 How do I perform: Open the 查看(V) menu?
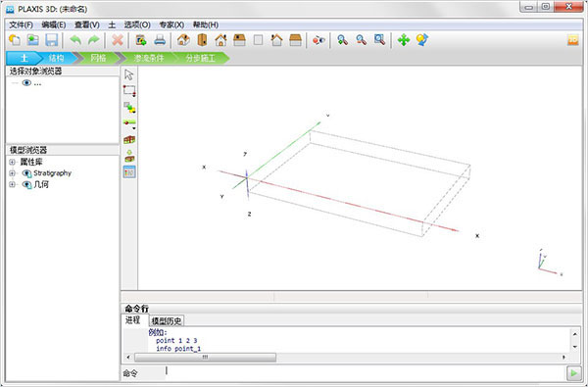pyautogui.click(x=86, y=24)
